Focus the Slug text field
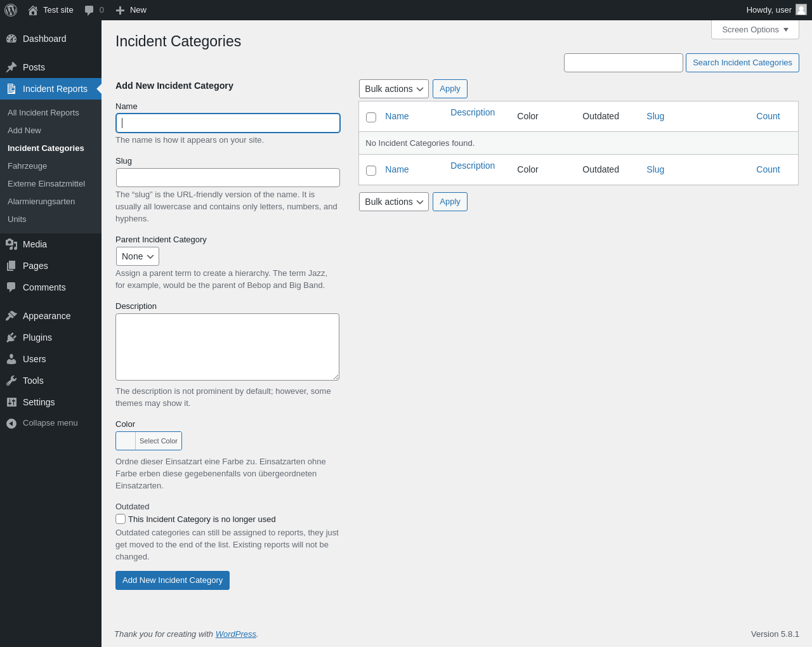Image resolution: width=812 pixels, height=647 pixels. (x=228, y=178)
